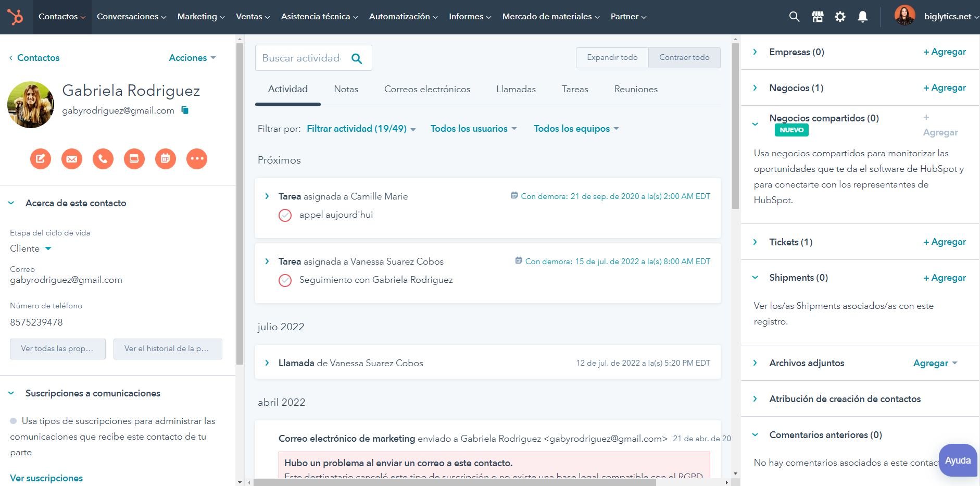980x486 pixels.
Task: Expand the Camille Marie task card
Action: pyautogui.click(x=267, y=196)
